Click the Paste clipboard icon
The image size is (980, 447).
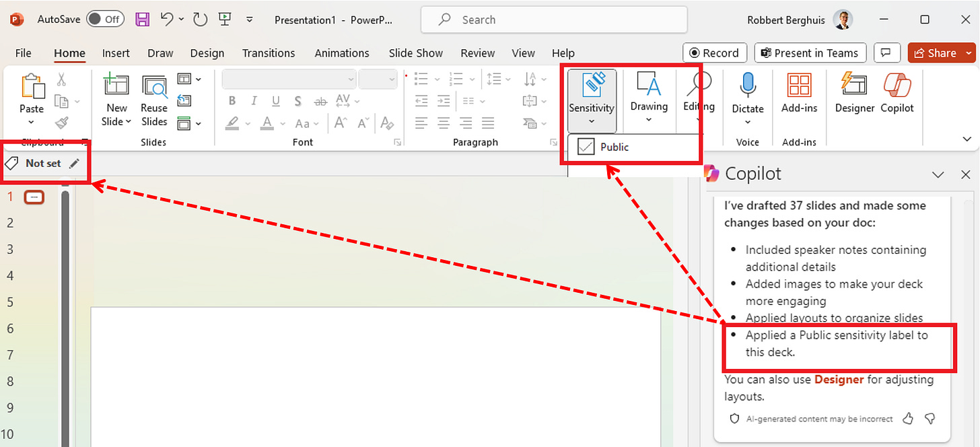tap(32, 87)
